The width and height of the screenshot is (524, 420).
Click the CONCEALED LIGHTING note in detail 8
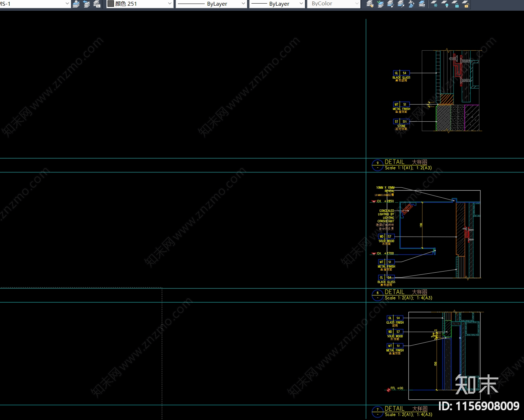(x=386, y=216)
